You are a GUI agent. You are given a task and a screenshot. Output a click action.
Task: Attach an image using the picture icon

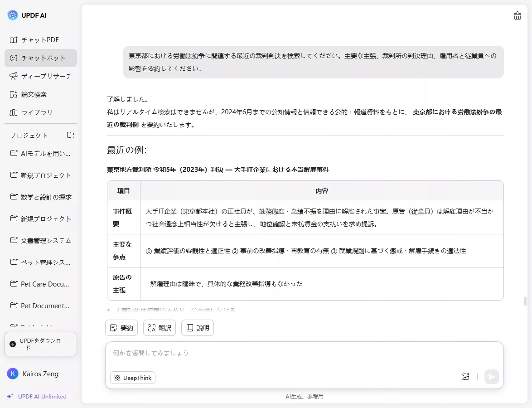pyautogui.click(x=465, y=377)
